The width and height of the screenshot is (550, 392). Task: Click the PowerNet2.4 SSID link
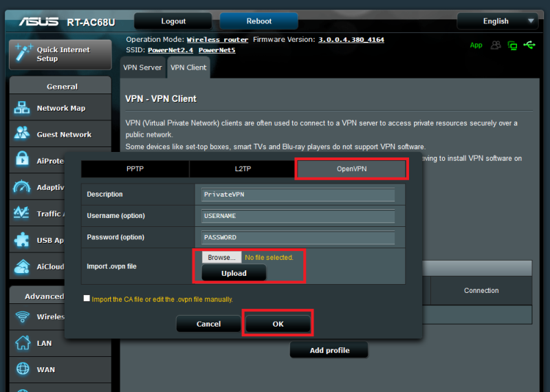[x=170, y=50]
